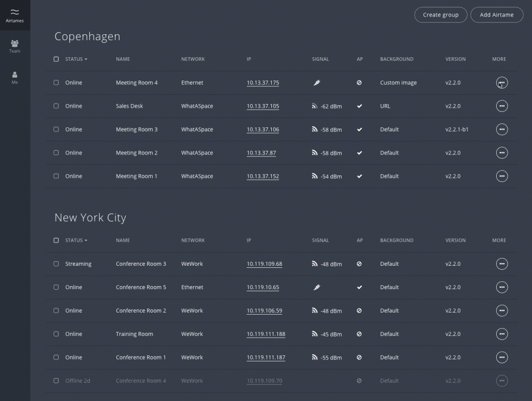
Task: Click Create group button
Action: (441, 15)
